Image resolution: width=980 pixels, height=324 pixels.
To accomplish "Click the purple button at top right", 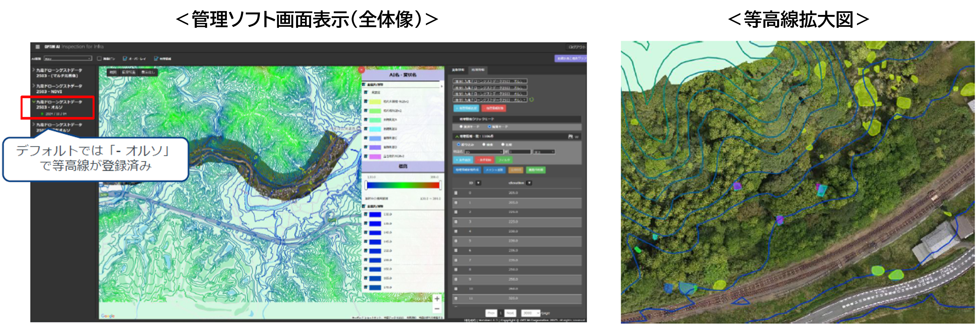I will [x=571, y=59].
